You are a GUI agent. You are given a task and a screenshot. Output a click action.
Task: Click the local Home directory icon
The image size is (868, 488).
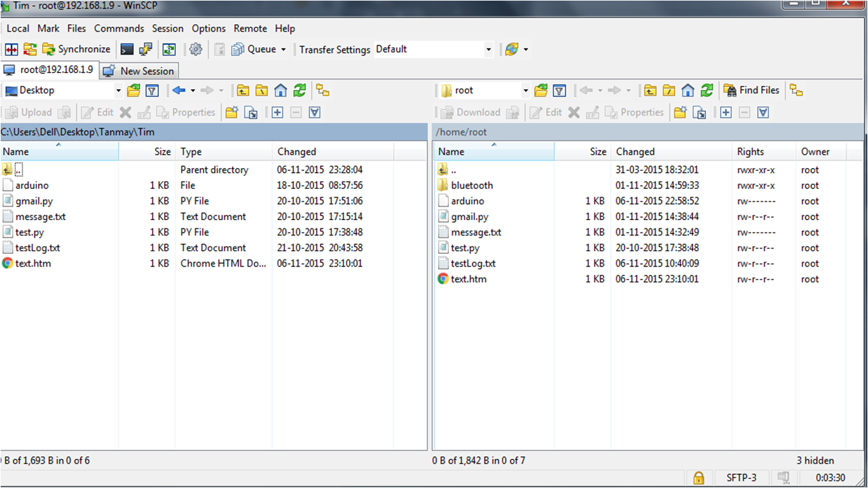tap(280, 90)
